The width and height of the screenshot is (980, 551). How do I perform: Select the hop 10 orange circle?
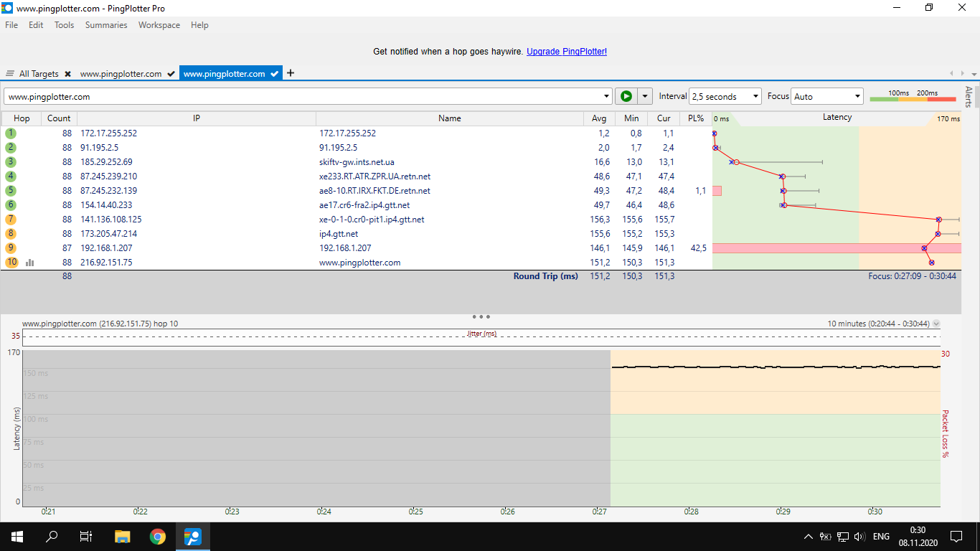click(11, 263)
